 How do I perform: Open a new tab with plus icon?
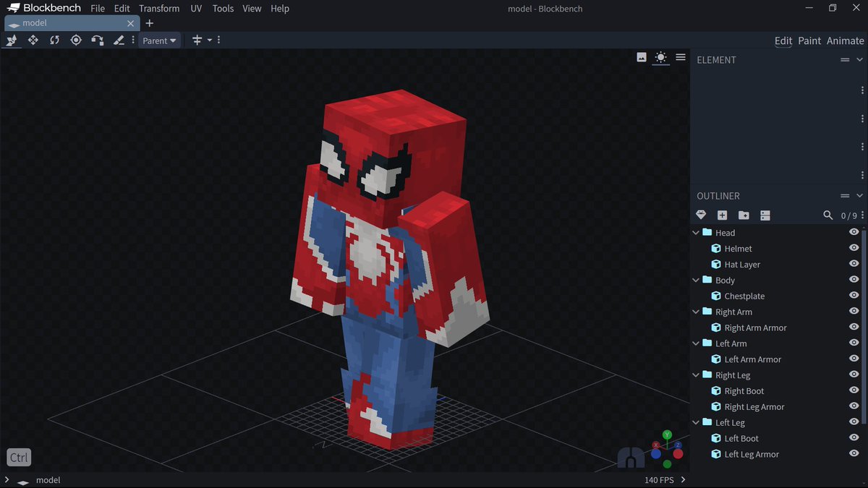[150, 23]
